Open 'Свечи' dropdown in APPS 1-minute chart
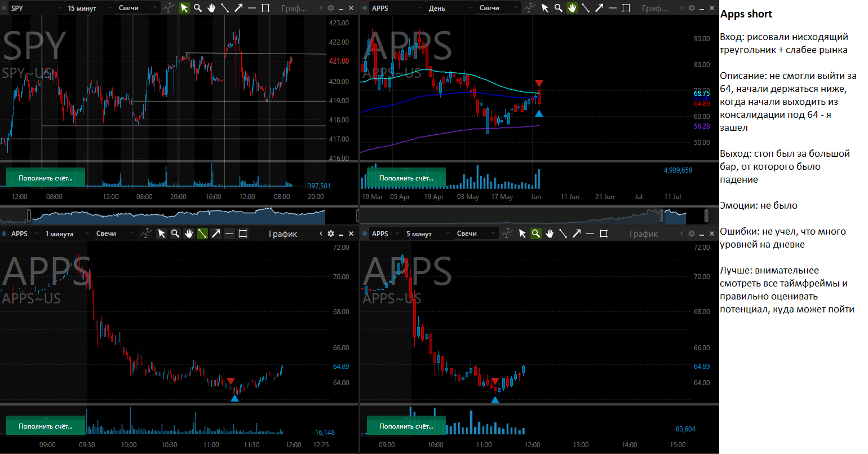The image size is (868, 454). tap(115, 233)
